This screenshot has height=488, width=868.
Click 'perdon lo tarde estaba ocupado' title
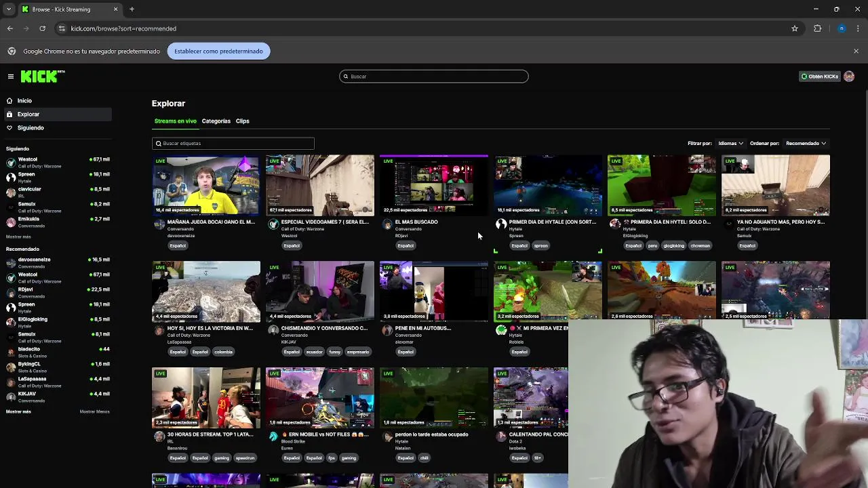(431, 434)
